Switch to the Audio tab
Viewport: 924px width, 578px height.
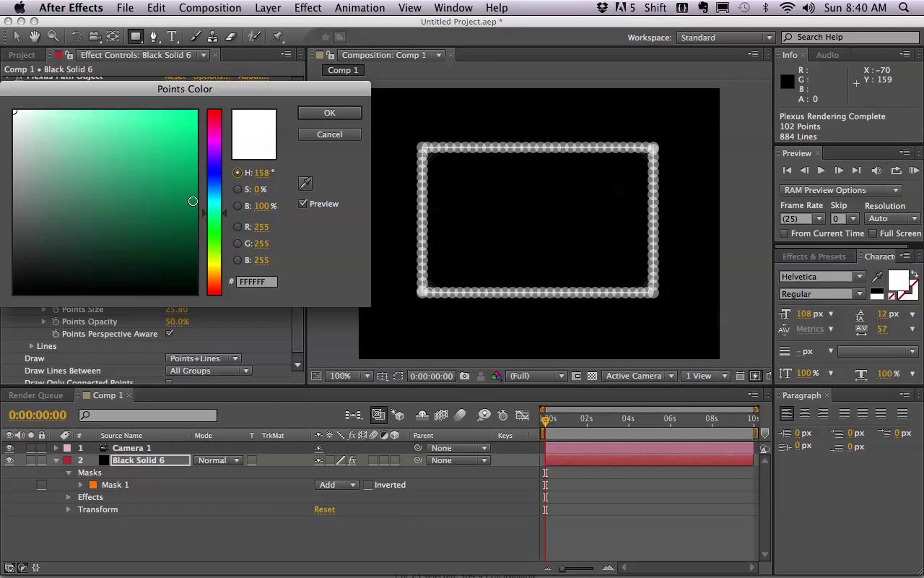point(827,55)
